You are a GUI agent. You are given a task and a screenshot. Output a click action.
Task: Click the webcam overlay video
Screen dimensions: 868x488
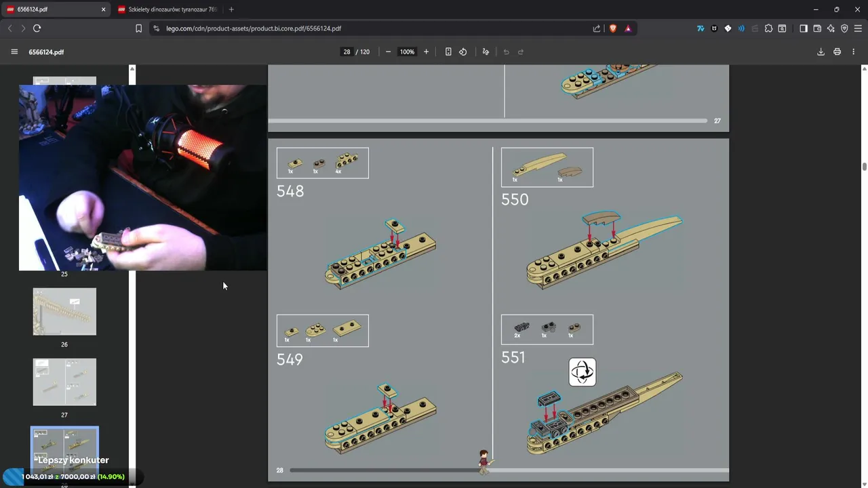point(142,178)
